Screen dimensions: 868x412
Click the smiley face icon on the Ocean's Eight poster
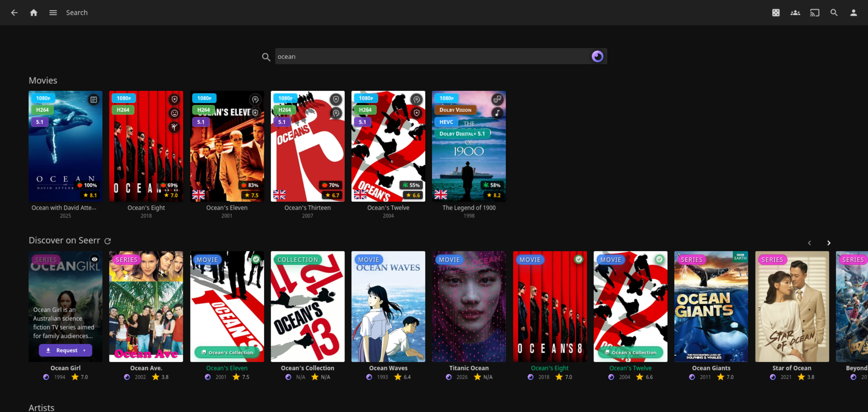click(174, 113)
